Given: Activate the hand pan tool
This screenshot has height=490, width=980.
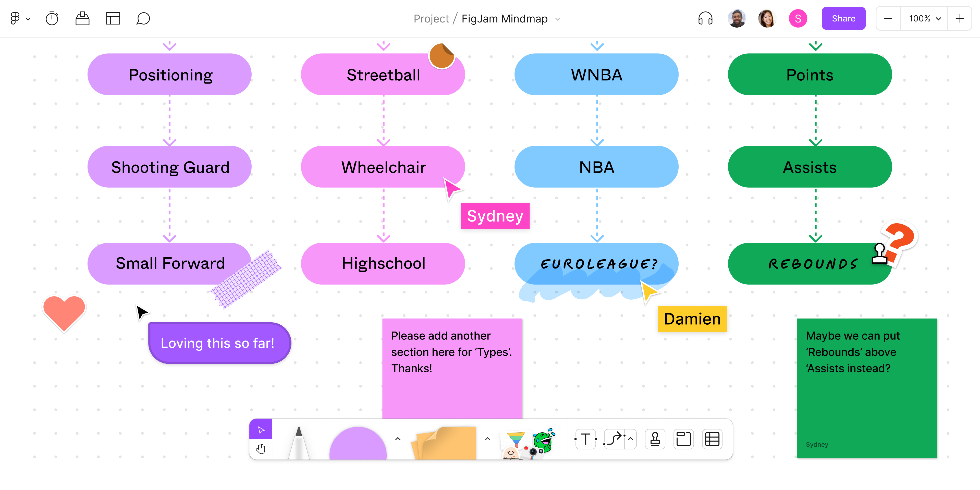Looking at the screenshot, I should [x=261, y=449].
